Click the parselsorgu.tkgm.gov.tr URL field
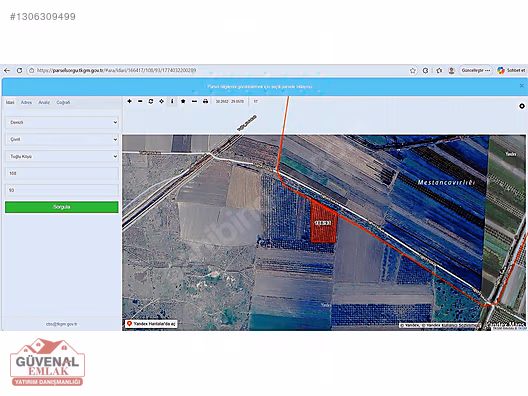528x396 pixels. (x=116, y=70)
